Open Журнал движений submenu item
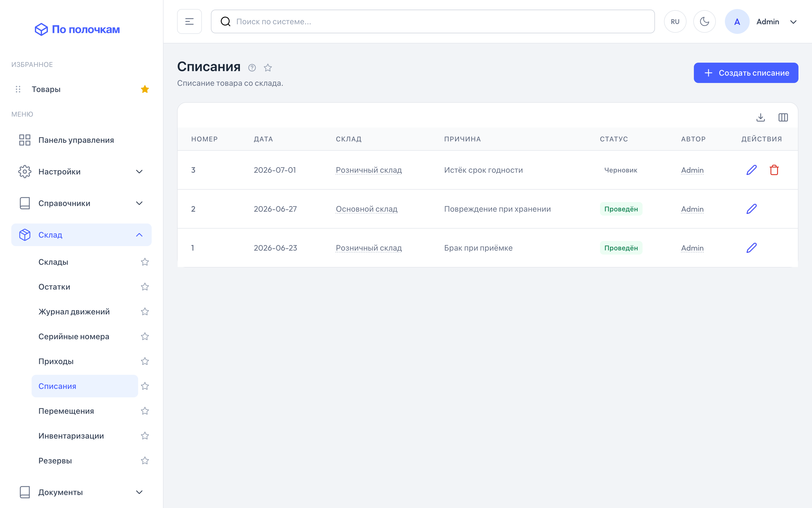Image resolution: width=812 pixels, height=508 pixels. pyautogui.click(x=74, y=312)
